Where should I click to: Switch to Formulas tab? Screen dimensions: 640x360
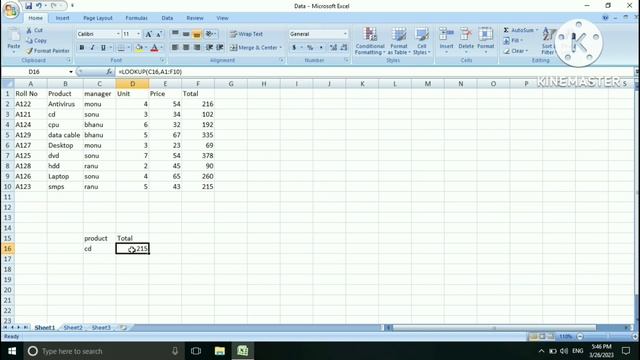(136, 18)
